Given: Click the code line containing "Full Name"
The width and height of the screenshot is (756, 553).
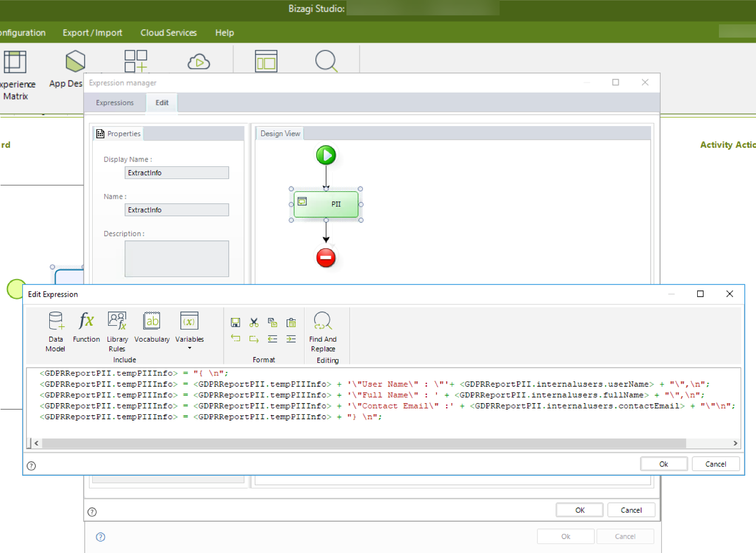Looking at the screenshot, I should tap(372, 395).
